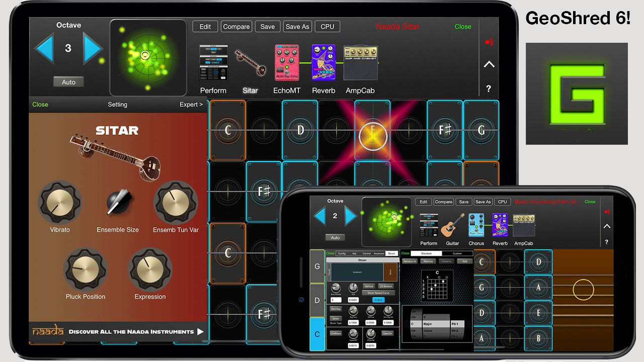The height and width of the screenshot is (362, 644).
Task: Choose Major in the chord type picker
Action: click(436, 324)
